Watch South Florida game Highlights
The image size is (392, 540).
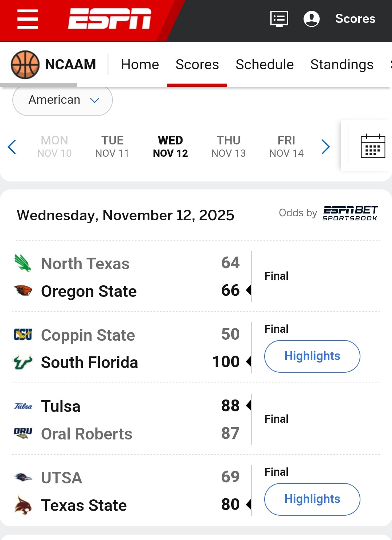click(312, 356)
